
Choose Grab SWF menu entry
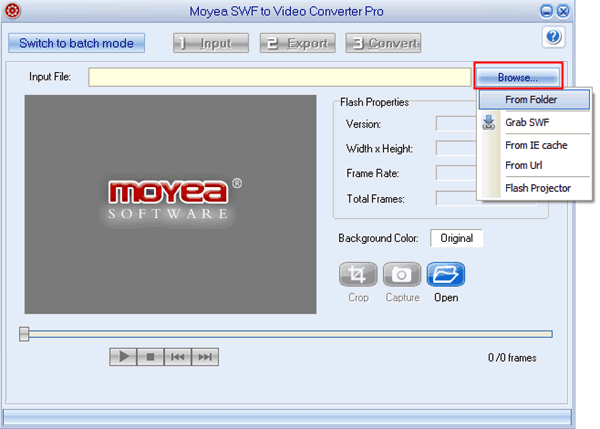click(x=536, y=122)
